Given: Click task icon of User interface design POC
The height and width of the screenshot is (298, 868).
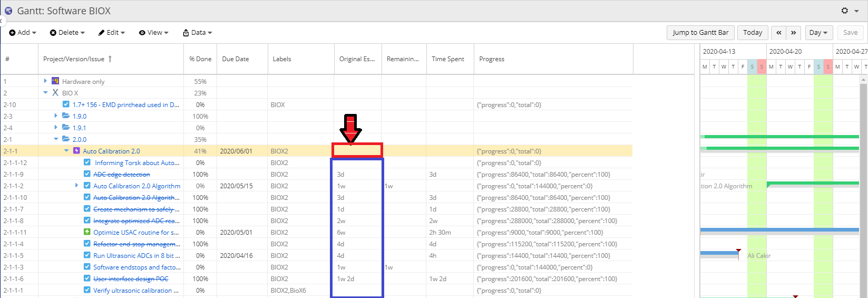Looking at the screenshot, I should point(87,278).
